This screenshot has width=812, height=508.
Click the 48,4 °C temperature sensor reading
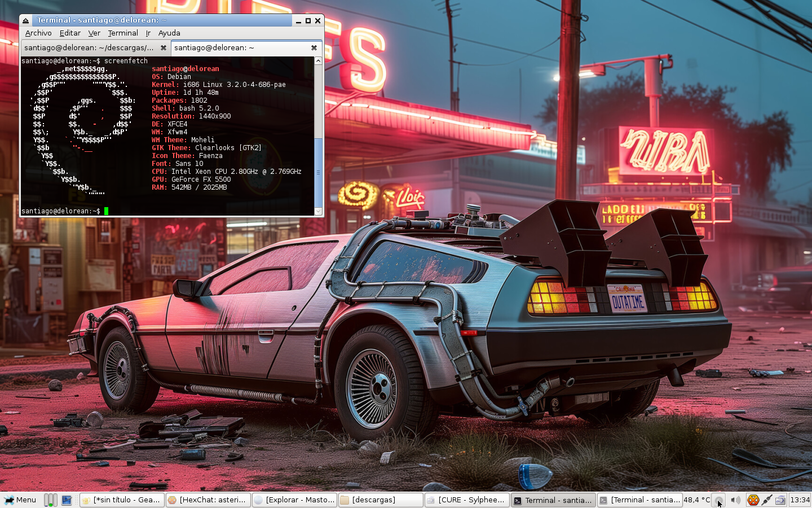(x=697, y=500)
